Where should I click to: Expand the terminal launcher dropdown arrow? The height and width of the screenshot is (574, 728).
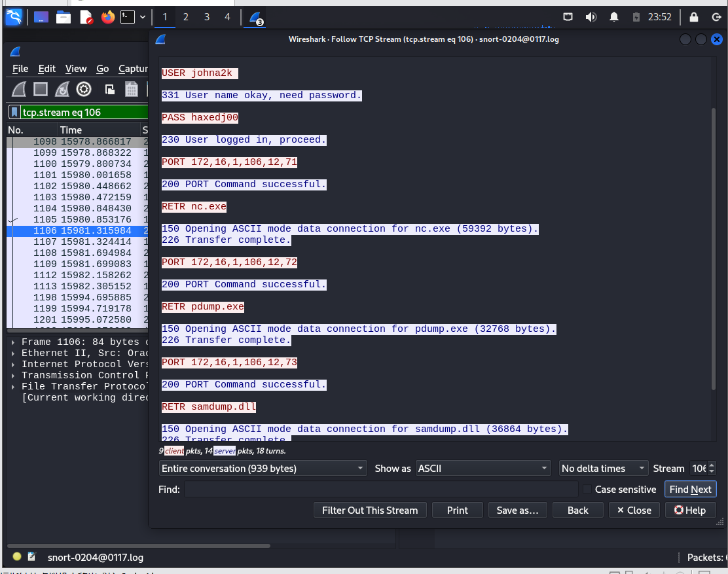click(x=143, y=17)
